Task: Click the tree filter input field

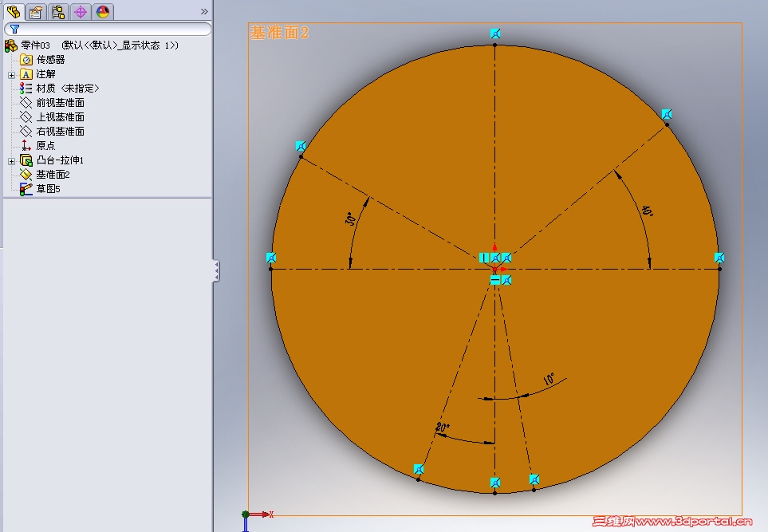Action: tap(108, 29)
